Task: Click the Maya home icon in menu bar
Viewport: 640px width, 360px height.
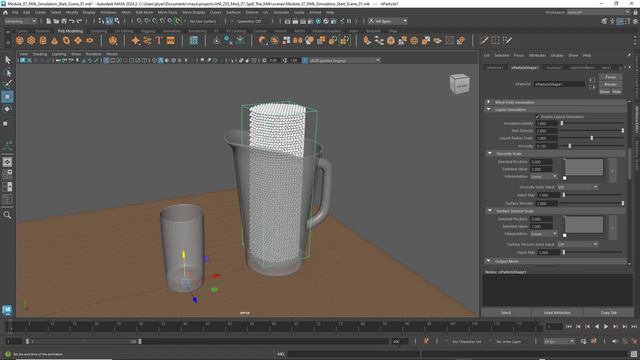Action: point(5,12)
